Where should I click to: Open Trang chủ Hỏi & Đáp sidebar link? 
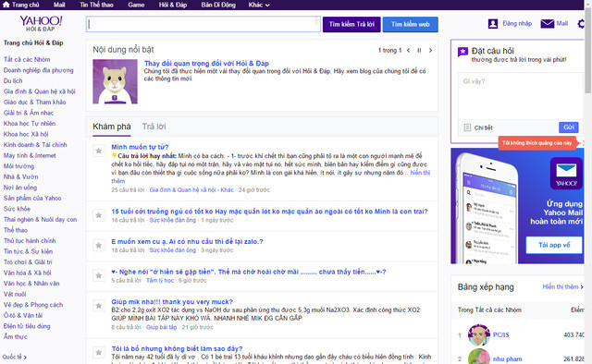(33, 42)
